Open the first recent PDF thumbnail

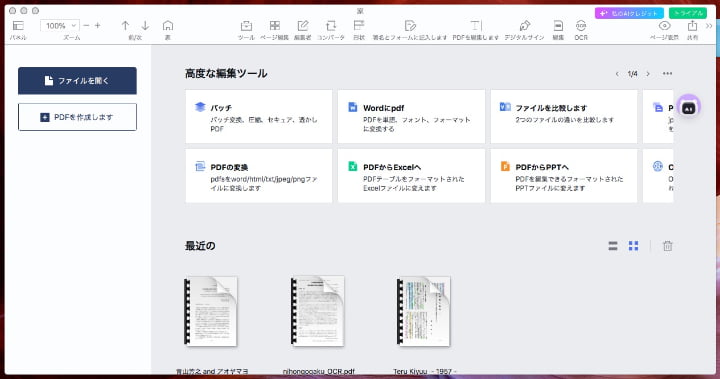[x=211, y=311]
